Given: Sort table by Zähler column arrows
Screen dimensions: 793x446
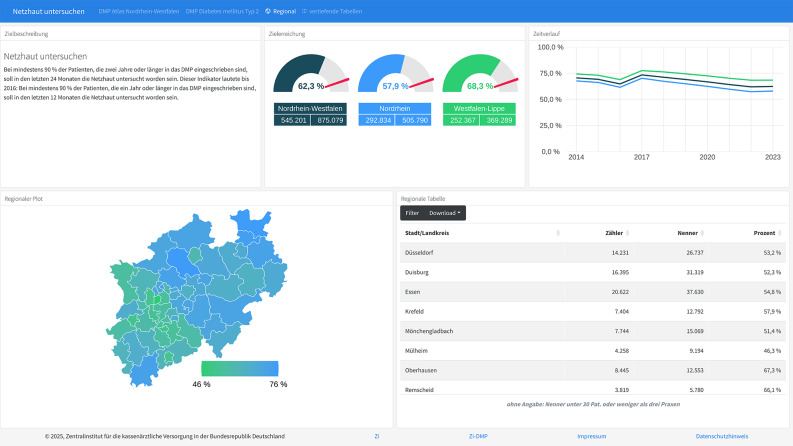Looking at the screenshot, I should pos(628,233).
